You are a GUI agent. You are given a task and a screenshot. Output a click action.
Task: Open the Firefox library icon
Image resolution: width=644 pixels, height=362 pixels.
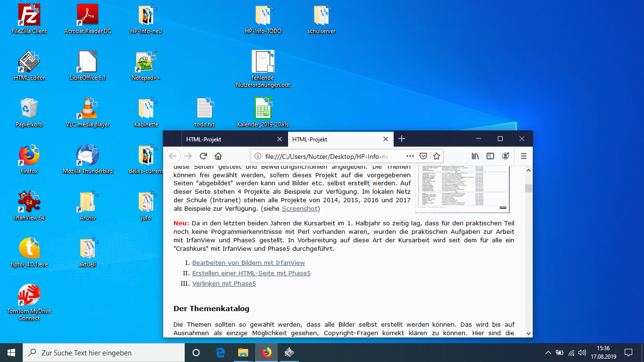tap(475, 156)
